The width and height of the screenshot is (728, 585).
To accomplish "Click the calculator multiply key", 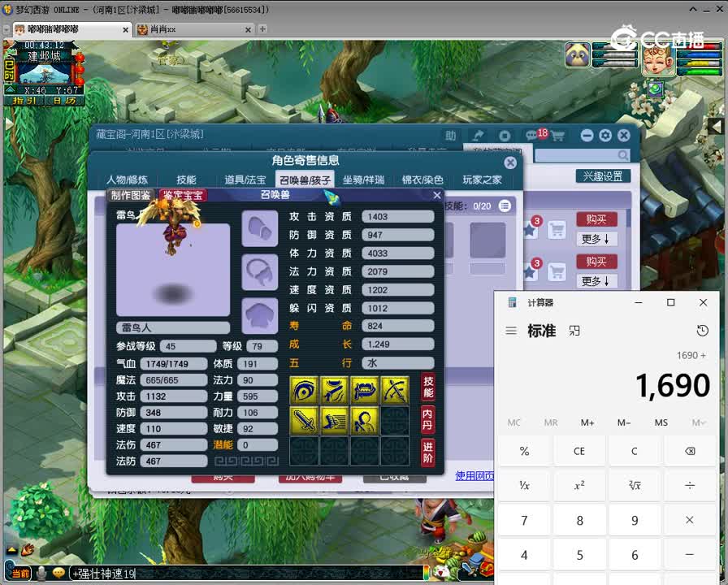I will 690,521.
